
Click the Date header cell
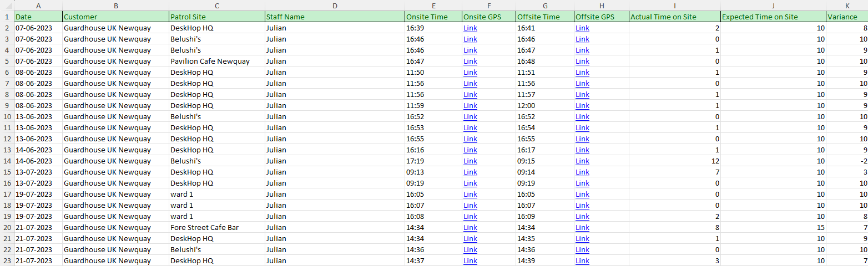coord(38,17)
